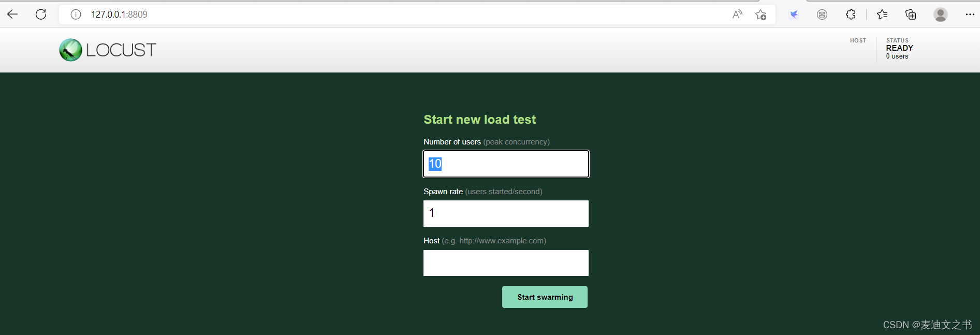Focus the Number of users field

click(x=506, y=164)
